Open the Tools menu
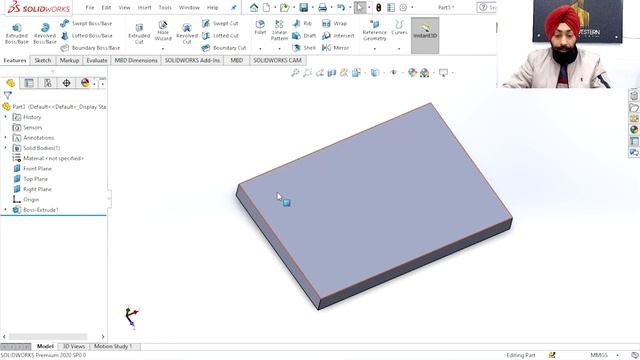 (x=165, y=7)
